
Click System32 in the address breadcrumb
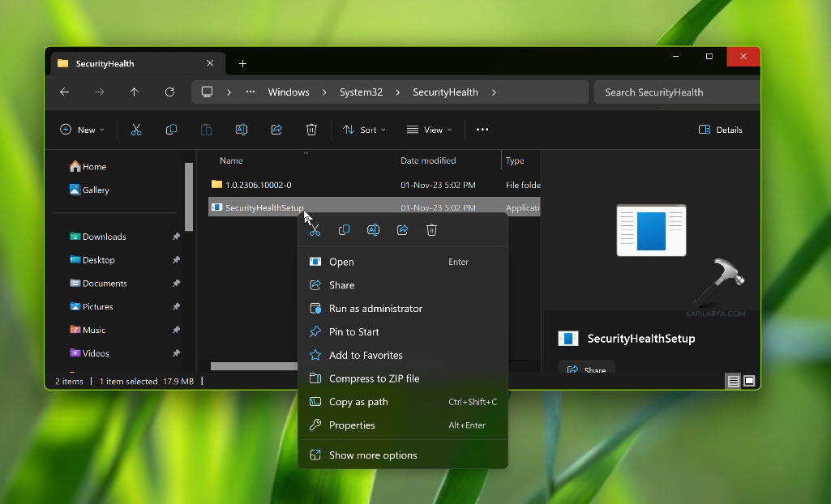(x=361, y=92)
